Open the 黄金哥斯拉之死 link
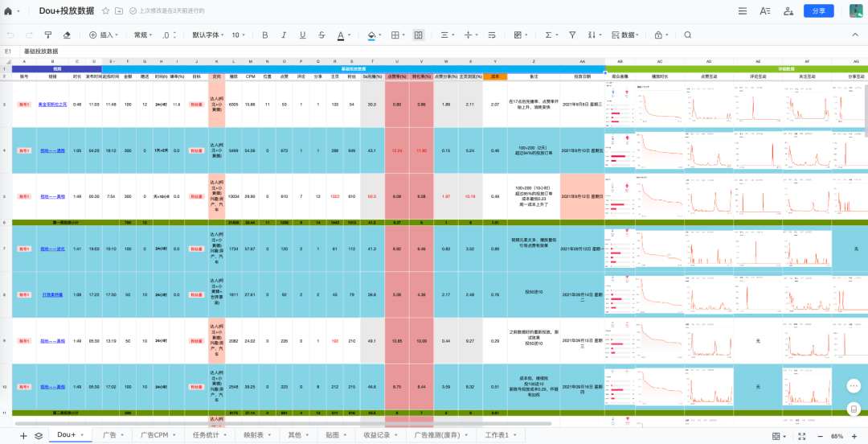Screen dimensions: 868x444 pyautogui.click(x=52, y=105)
